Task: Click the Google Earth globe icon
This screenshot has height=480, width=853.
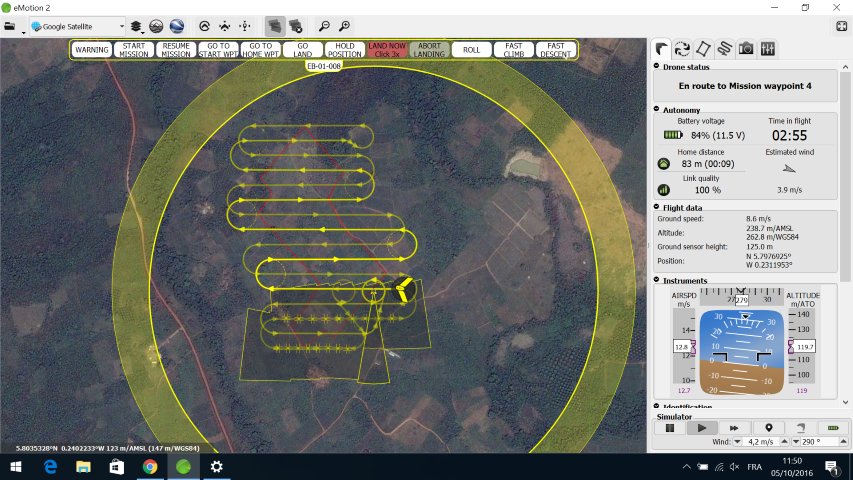Action: tap(177, 26)
